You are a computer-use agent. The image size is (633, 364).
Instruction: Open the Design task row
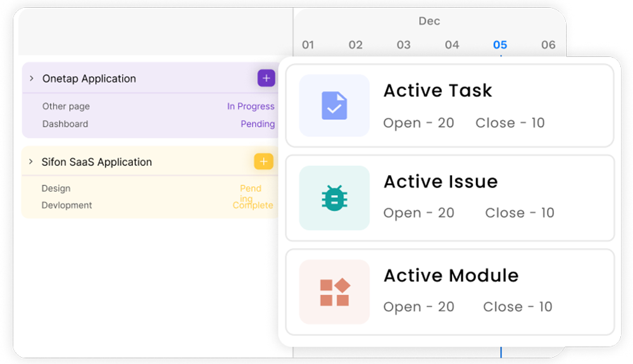(x=56, y=188)
